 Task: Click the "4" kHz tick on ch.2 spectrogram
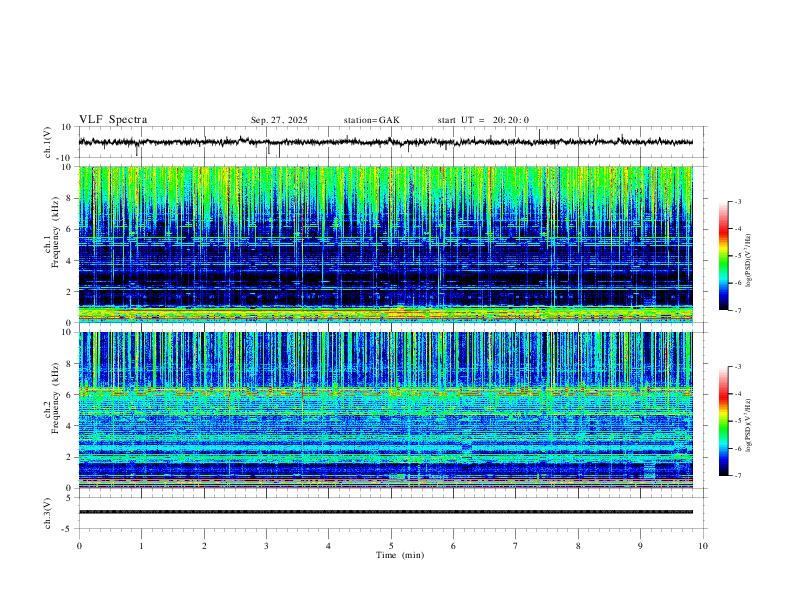click(x=71, y=426)
